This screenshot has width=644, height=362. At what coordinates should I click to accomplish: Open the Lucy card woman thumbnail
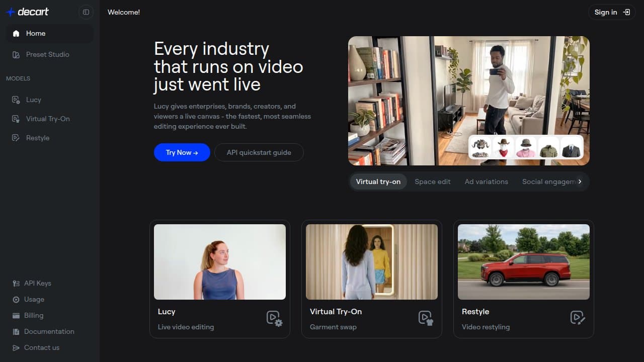click(x=220, y=262)
